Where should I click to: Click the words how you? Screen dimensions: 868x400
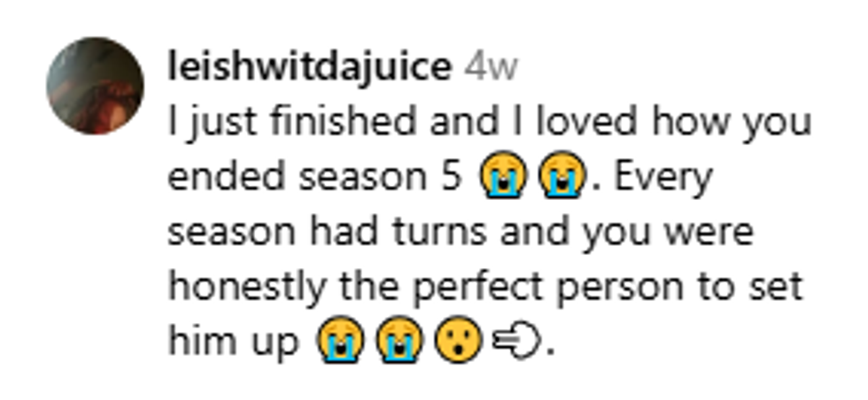click(x=732, y=123)
